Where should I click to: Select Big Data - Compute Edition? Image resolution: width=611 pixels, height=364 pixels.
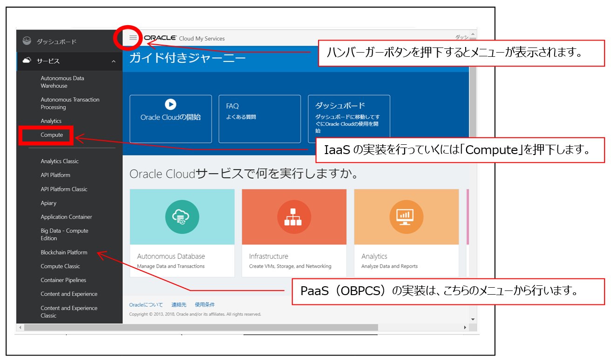[59, 234]
